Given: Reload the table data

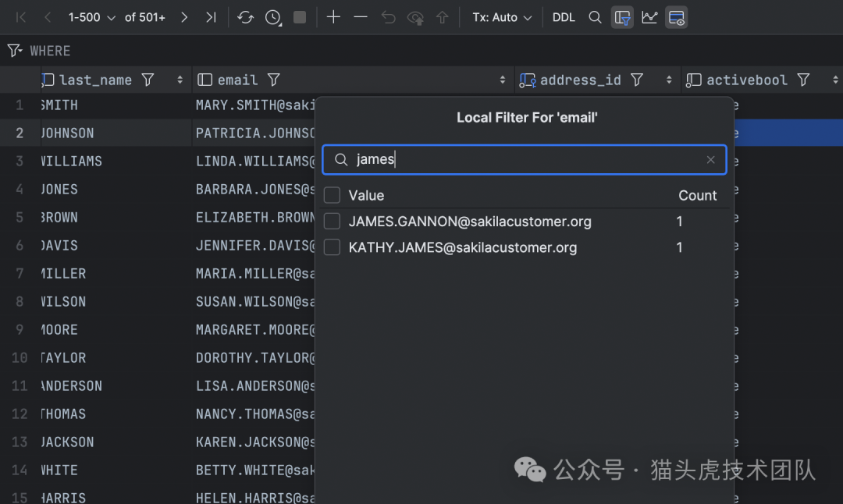Looking at the screenshot, I should [x=246, y=17].
